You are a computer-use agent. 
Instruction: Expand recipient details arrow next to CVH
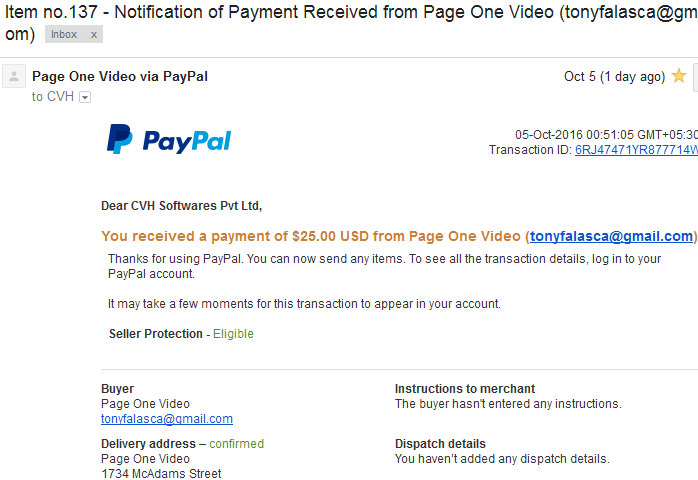(x=85, y=97)
